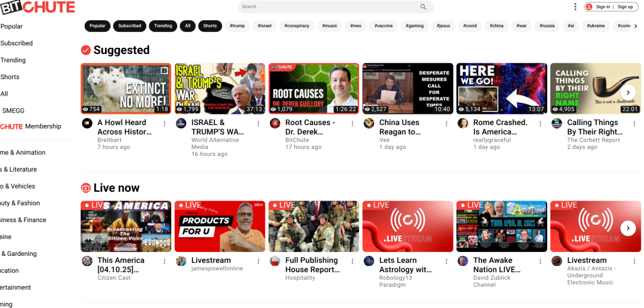Open Trending in the left sidebar
The height and width of the screenshot is (308, 644).
13,60
